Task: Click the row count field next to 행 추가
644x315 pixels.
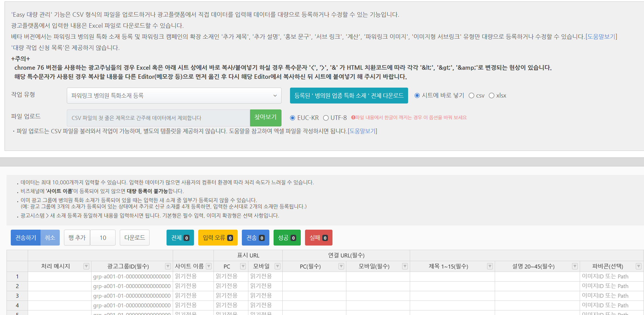Action: (x=103, y=238)
